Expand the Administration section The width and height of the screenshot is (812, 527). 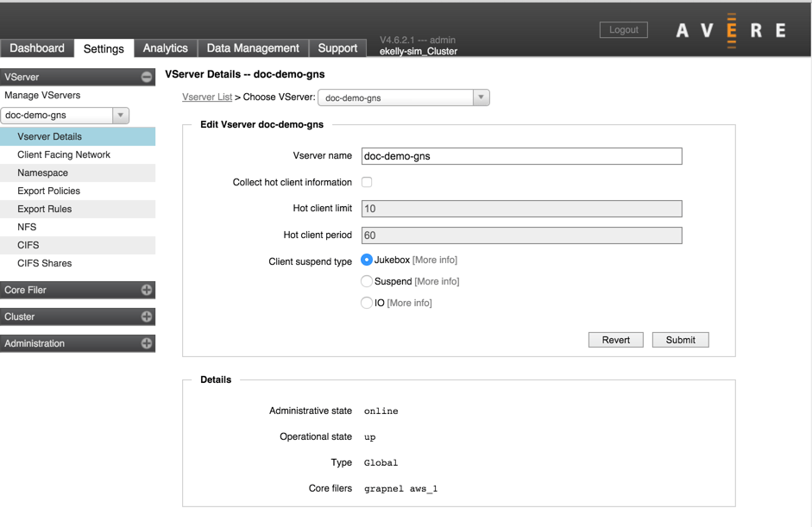[145, 343]
